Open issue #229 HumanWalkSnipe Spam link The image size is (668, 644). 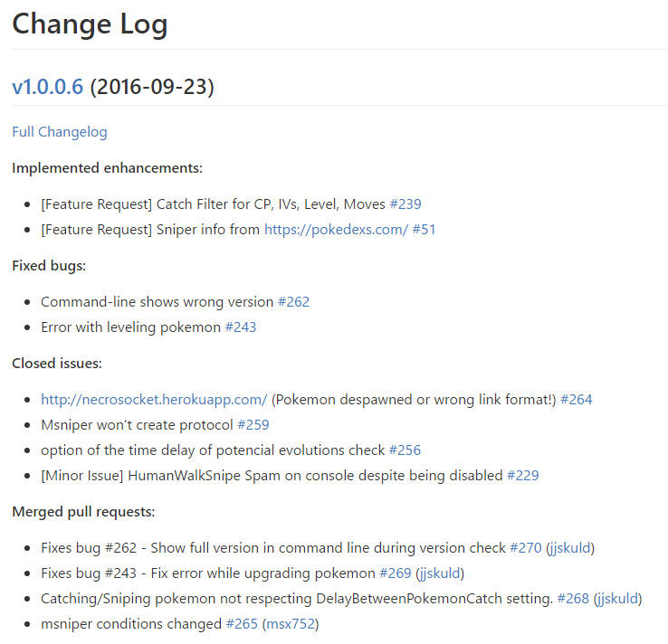523,476
